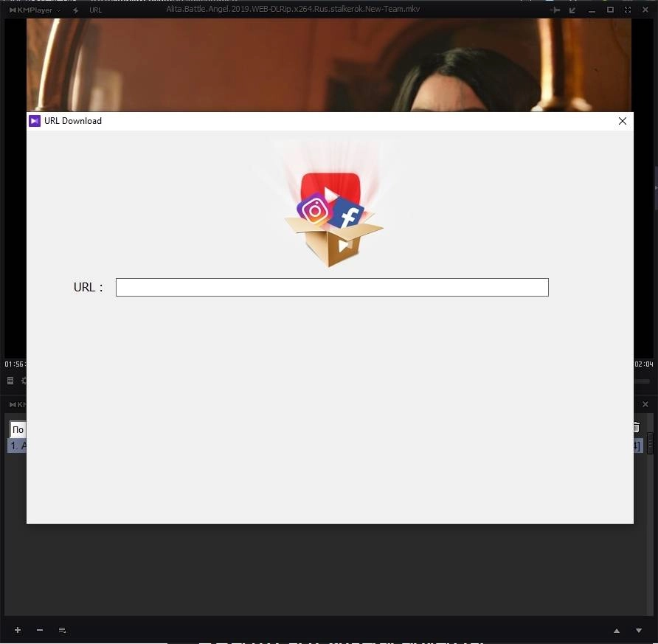Click the total duration 02:04 display

coord(644,364)
